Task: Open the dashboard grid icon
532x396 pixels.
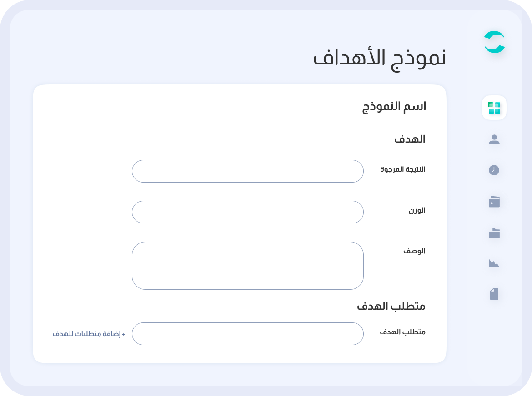Action: (494, 108)
